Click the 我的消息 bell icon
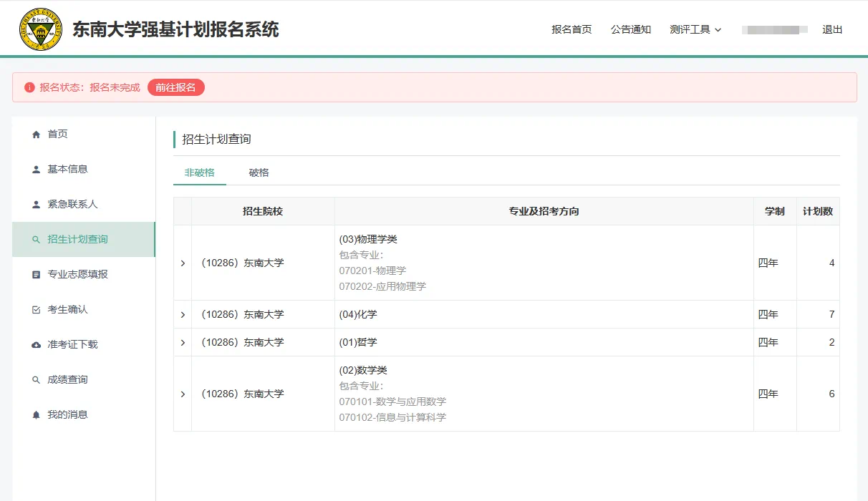The image size is (868, 501). pos(36,414)
